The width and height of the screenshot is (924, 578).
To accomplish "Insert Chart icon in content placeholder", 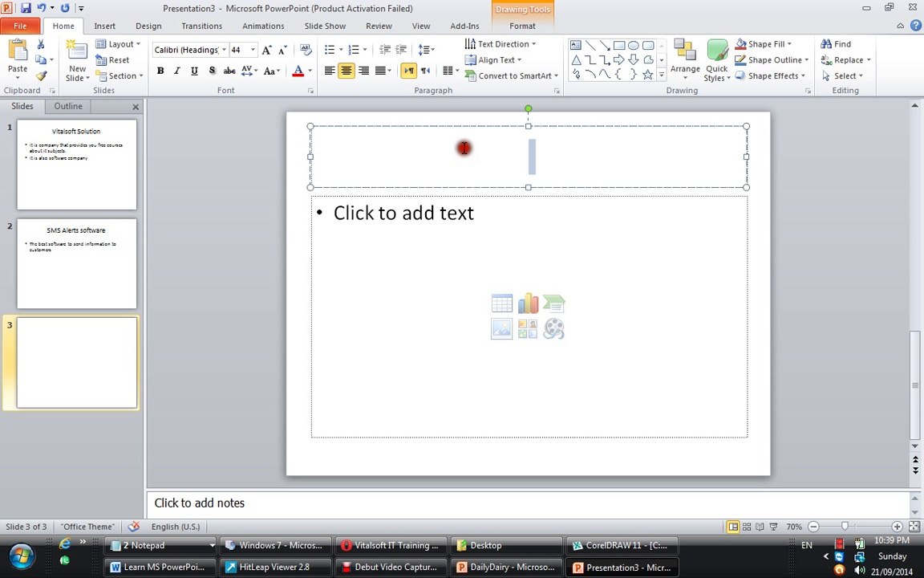I will tap(528, 303).
